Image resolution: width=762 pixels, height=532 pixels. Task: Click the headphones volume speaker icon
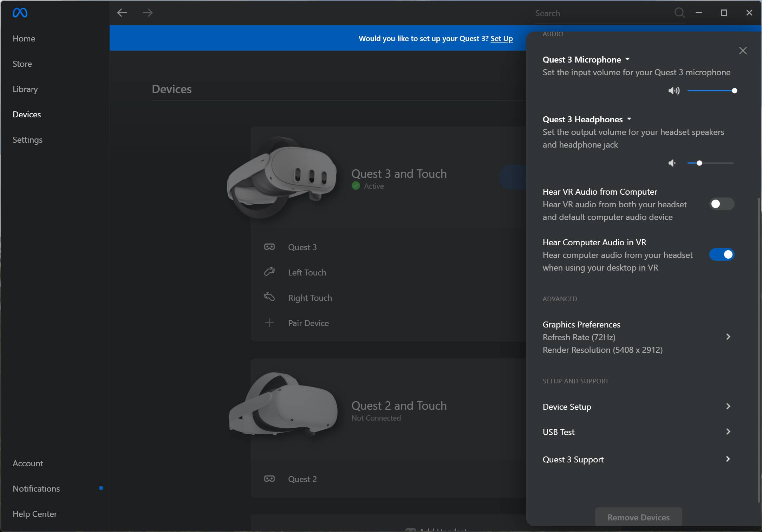[x=672, y=163]
